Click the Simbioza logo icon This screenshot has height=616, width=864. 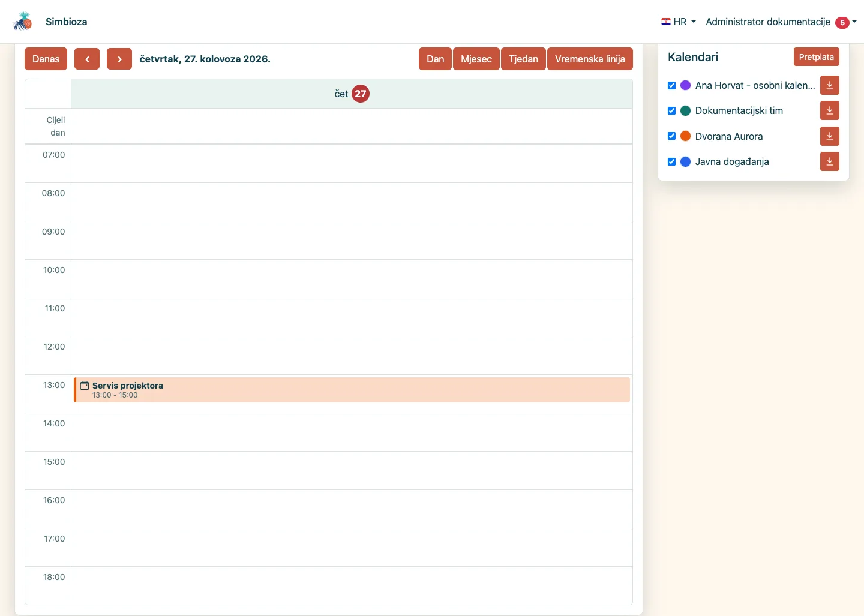[23, 22]
